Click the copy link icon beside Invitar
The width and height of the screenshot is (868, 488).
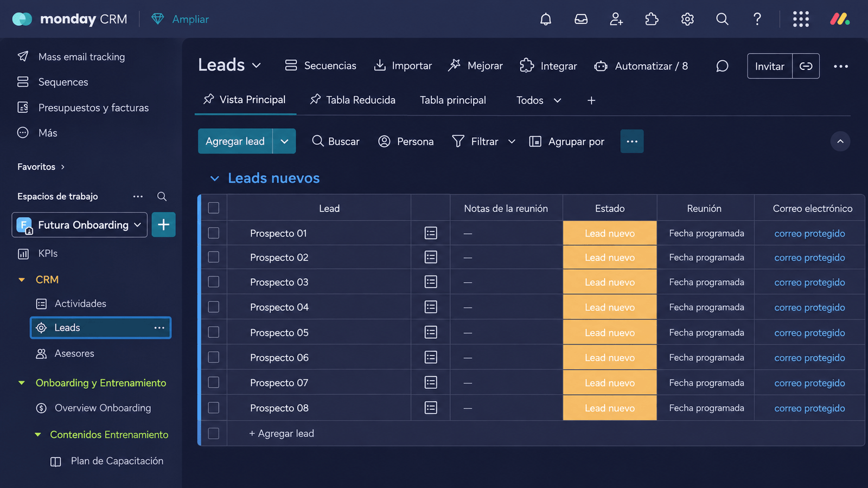(806, 66)
